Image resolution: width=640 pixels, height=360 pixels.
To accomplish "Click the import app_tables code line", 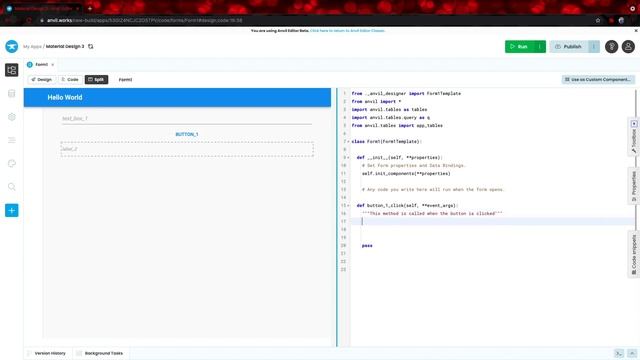I will pos(397,126).
